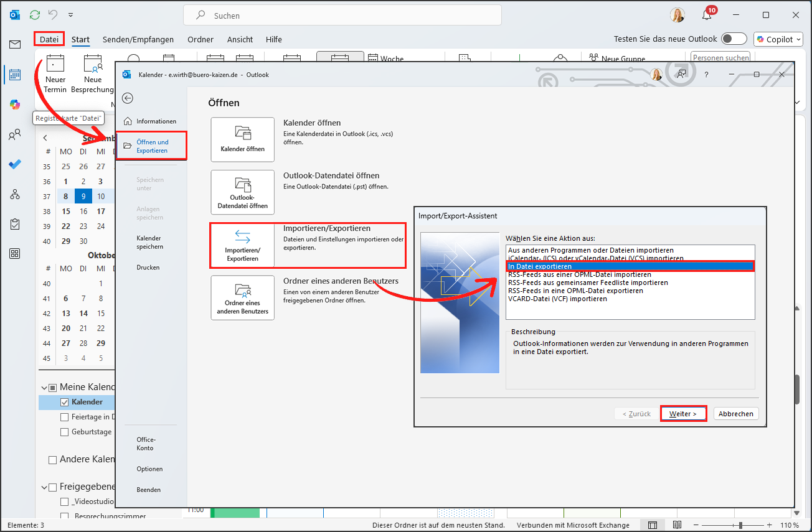Screen dimensions: 812x532
Task: Click the Suchen search field
Action: point(342,15)
